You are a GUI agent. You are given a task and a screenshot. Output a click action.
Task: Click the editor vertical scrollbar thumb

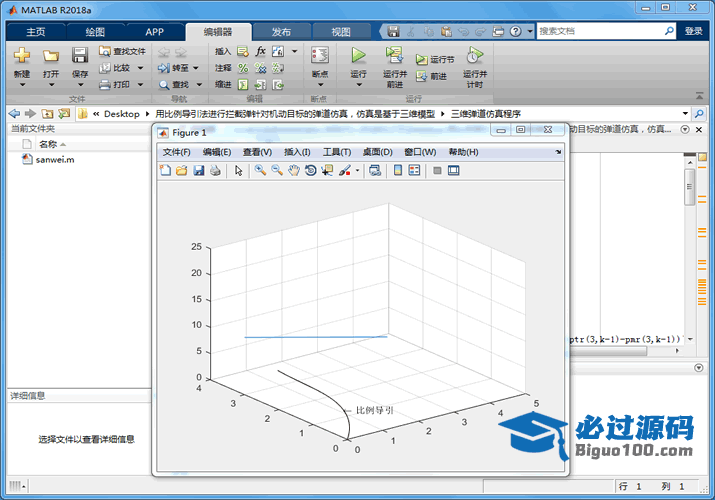689,187
